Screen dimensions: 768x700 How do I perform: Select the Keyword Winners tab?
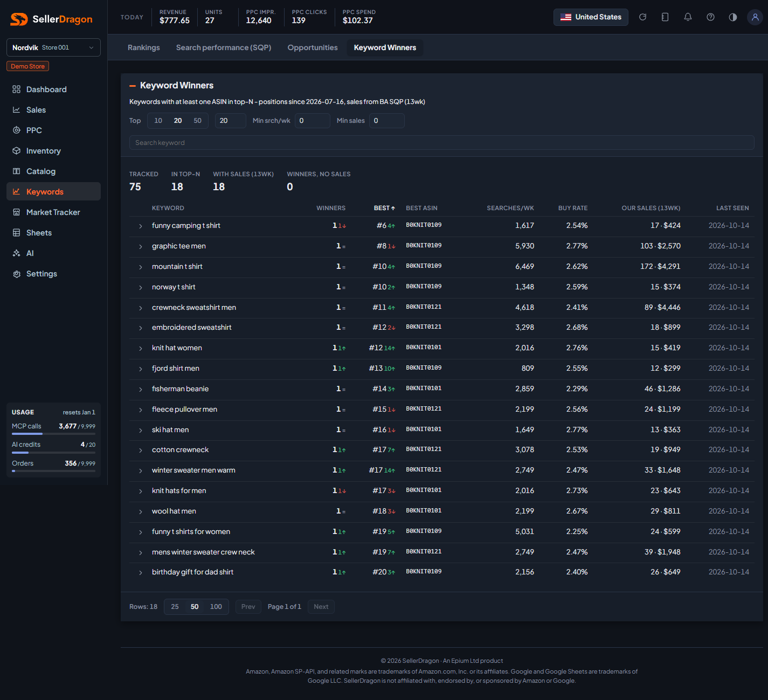pyautogui.click(x=385, y=48)
